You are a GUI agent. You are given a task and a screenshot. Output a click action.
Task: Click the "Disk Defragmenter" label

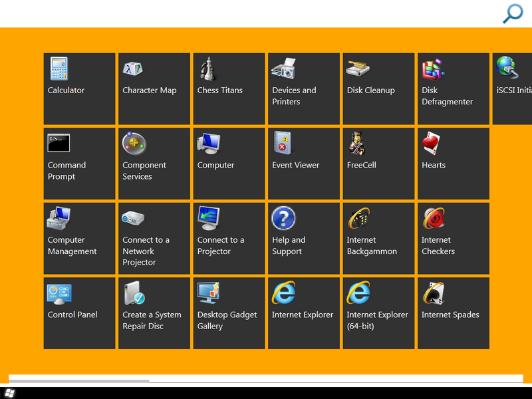click(x=447, y=96)
